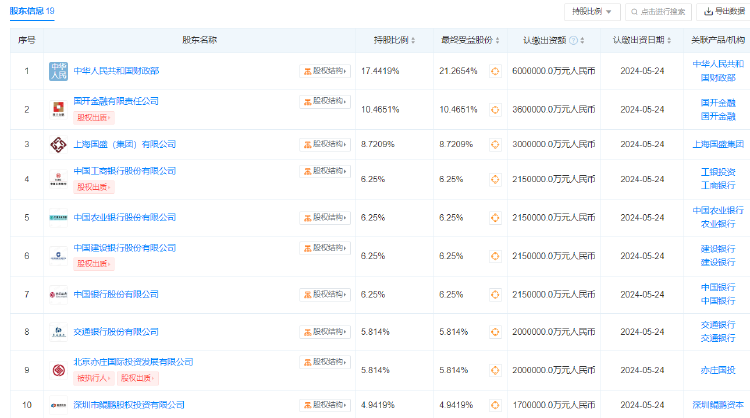The height and width of the screenshot is (418, 750).
Task: Open 深圳市鲲鹏股权投资有限公司 link
Action: click(129, 405)
